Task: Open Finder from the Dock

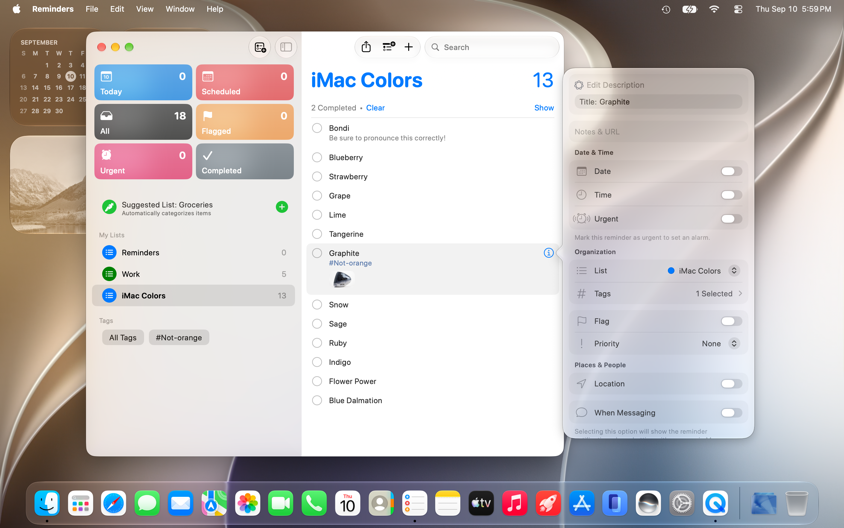Action: pos(47,503)
